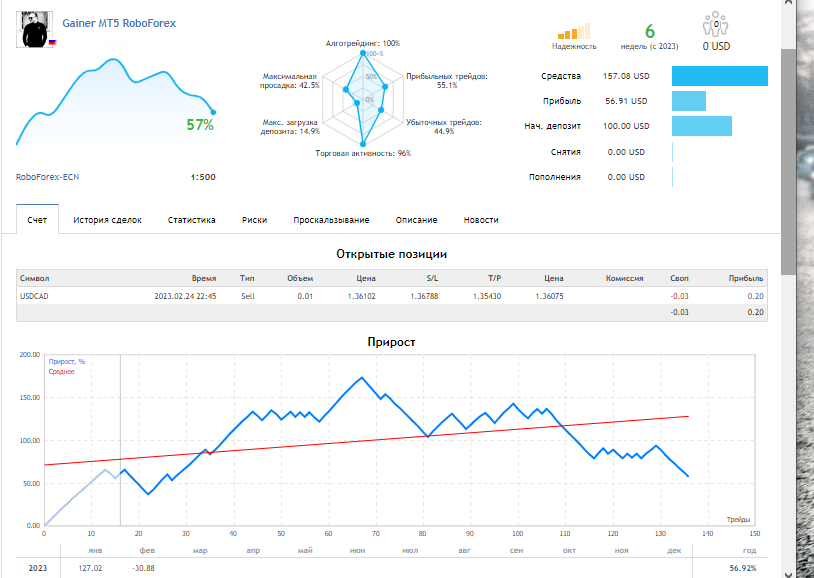Click the Торговая активность: 96% label

click(x=363, y=153)
